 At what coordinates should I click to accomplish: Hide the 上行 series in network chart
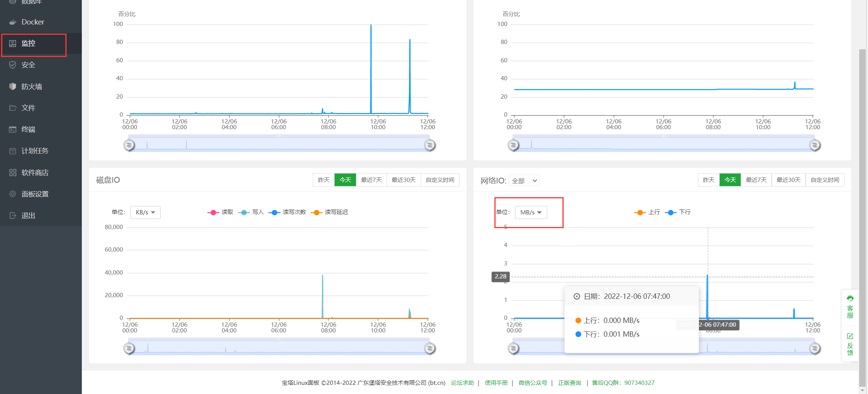point(647,212)
